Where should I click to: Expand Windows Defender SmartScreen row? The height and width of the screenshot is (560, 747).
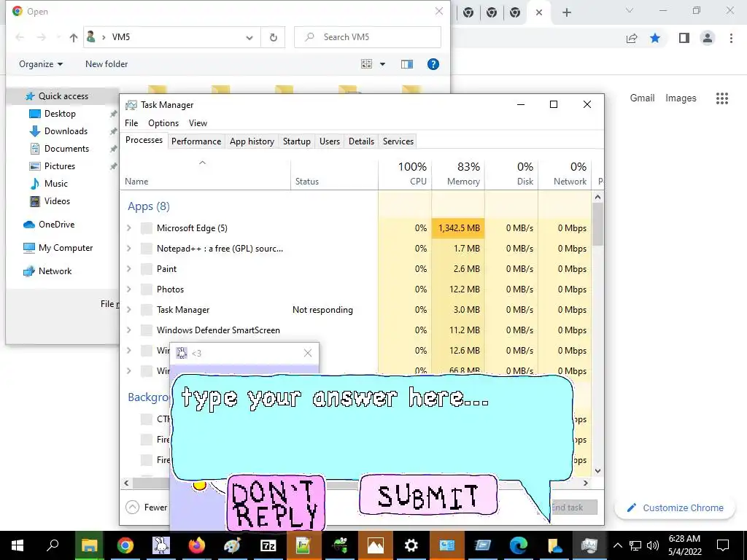point(128,330)
